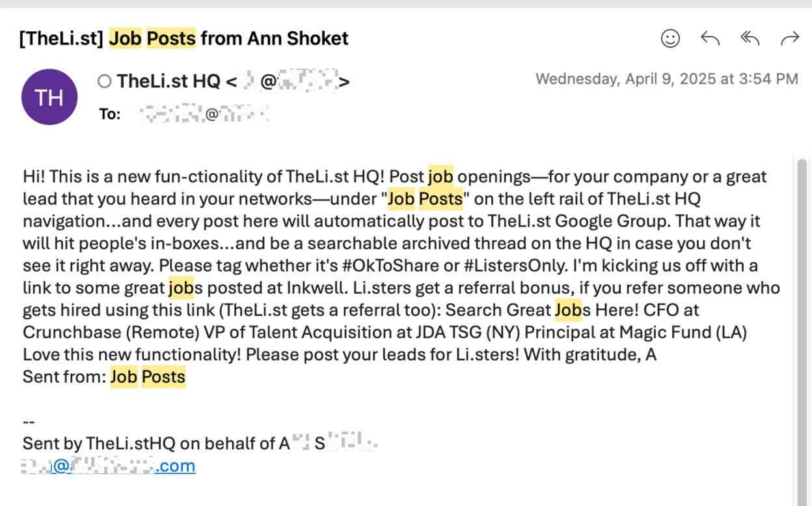Click the vertical scrollbar of the message body
Screen dimensions: 812x506
pyautogui.click(x=802, y=330)
